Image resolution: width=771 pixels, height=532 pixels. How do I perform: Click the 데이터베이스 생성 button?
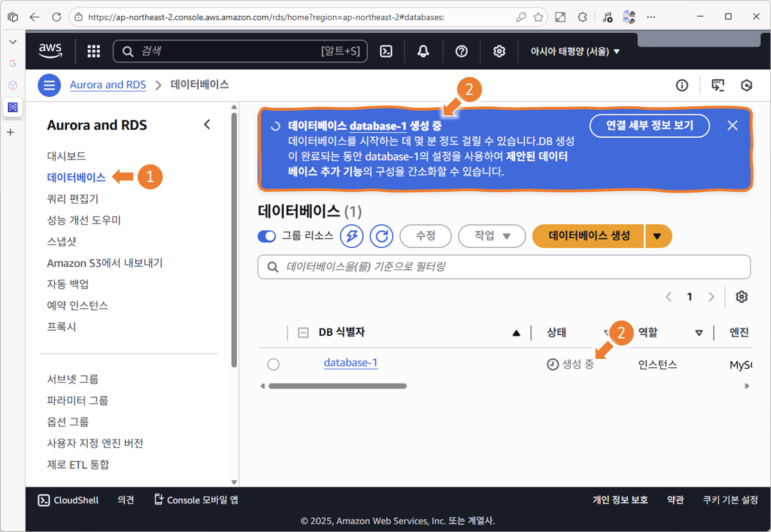click(588, 236)
